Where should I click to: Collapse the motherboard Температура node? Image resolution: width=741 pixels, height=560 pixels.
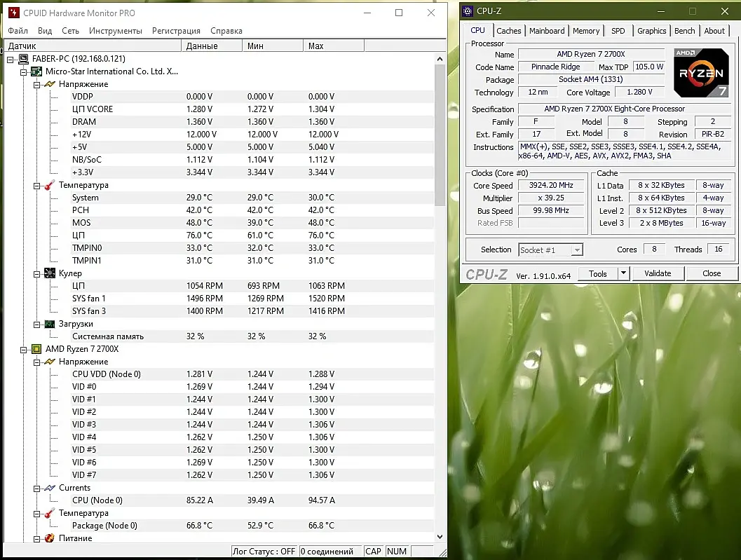click(36, 186)
